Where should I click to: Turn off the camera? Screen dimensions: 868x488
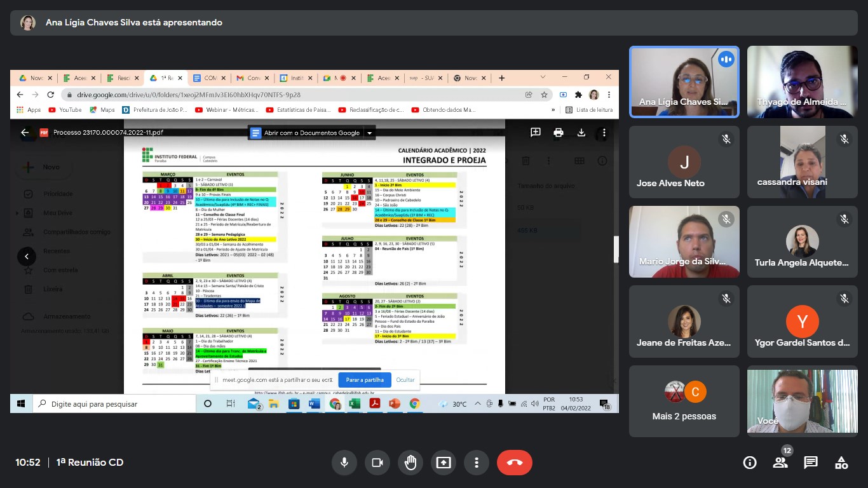(x=377, y=463)
